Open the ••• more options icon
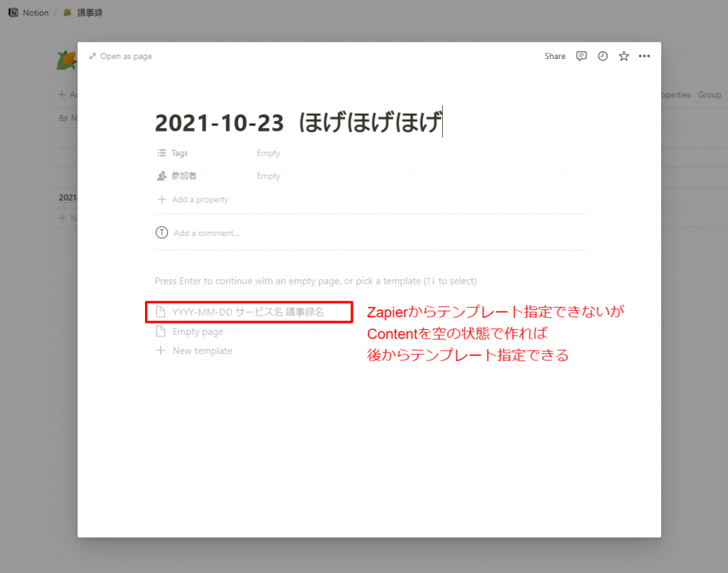This screenshot has height=573, width=728. [644, 55]
